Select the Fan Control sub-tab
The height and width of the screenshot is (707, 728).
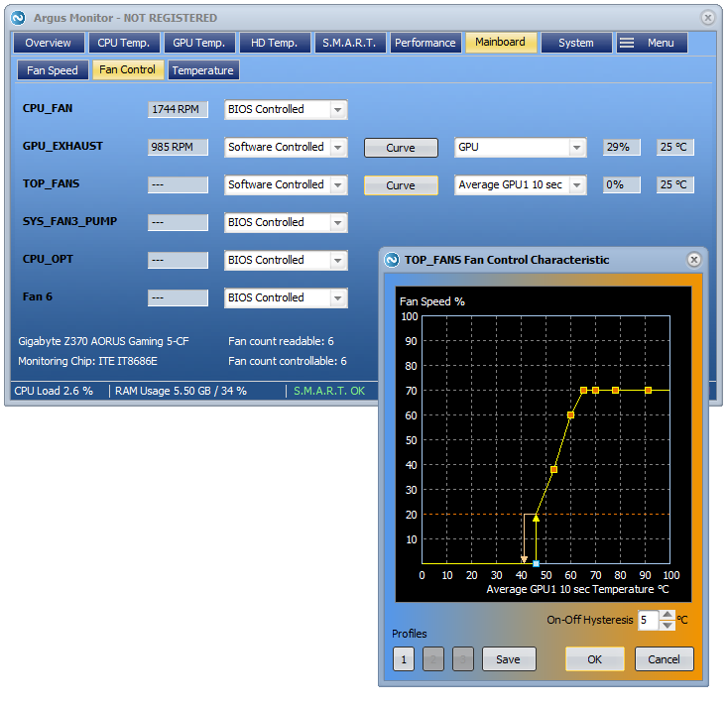pos(128,69)
